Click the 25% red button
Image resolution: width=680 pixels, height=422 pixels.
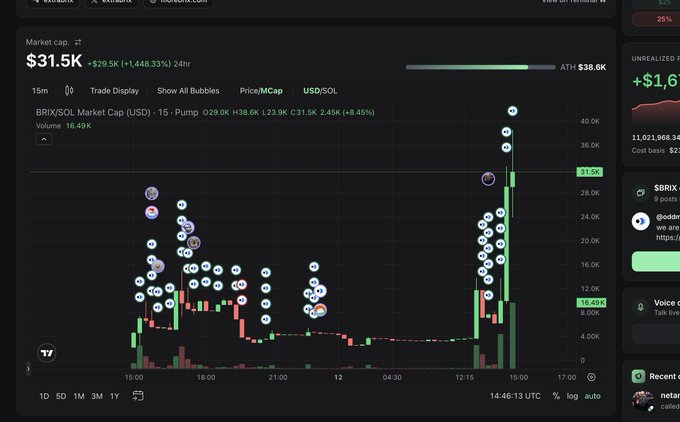656,19
